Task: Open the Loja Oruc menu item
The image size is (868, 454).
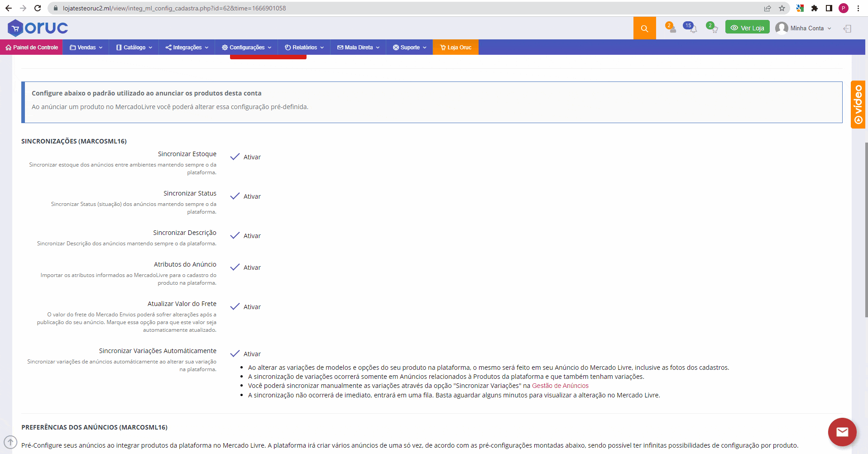Action: click(x=456, y=47)
